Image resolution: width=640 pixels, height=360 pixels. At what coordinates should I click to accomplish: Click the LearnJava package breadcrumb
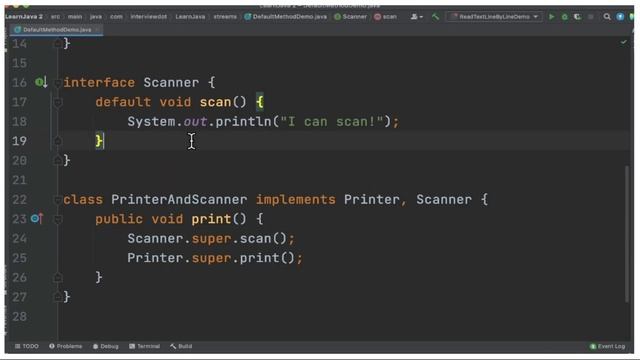[x=190, y=17]
